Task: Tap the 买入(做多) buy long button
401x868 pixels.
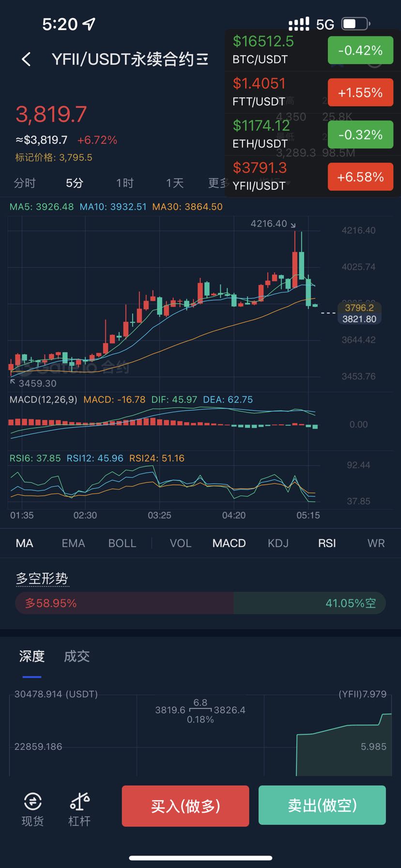Action: click(185, 806)
